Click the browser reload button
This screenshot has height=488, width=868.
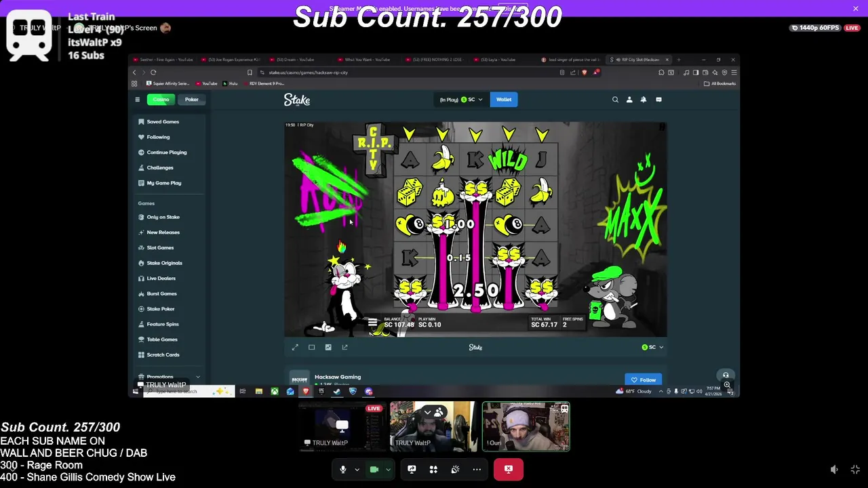[153, 73]
